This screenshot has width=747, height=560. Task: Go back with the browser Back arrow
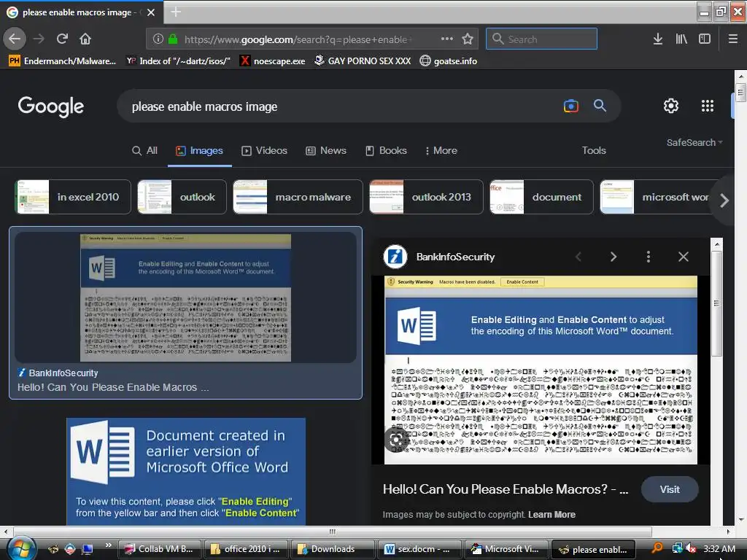point(15,39)
